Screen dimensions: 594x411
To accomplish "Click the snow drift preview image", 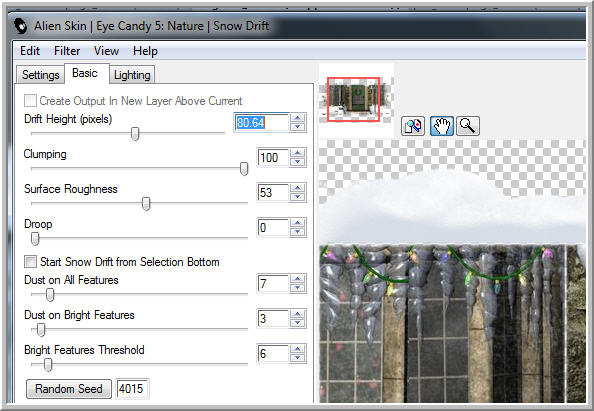I will (x=452, y=271).
